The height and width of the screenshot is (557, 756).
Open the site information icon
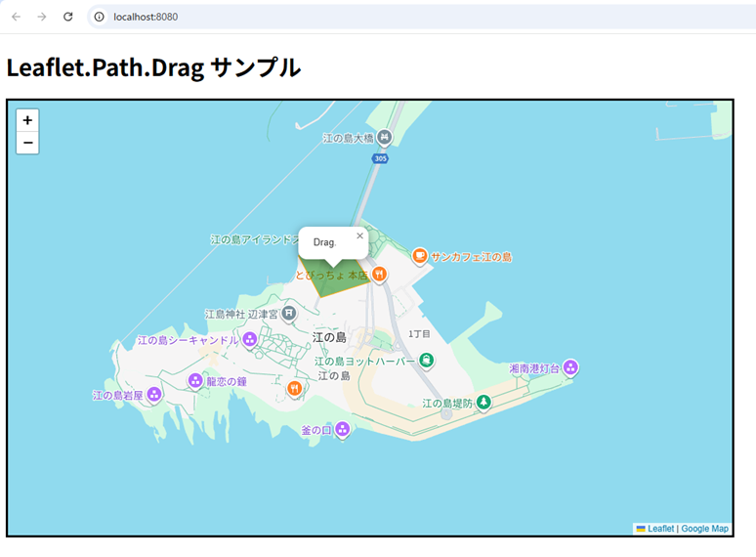click(x=100, y=17)
